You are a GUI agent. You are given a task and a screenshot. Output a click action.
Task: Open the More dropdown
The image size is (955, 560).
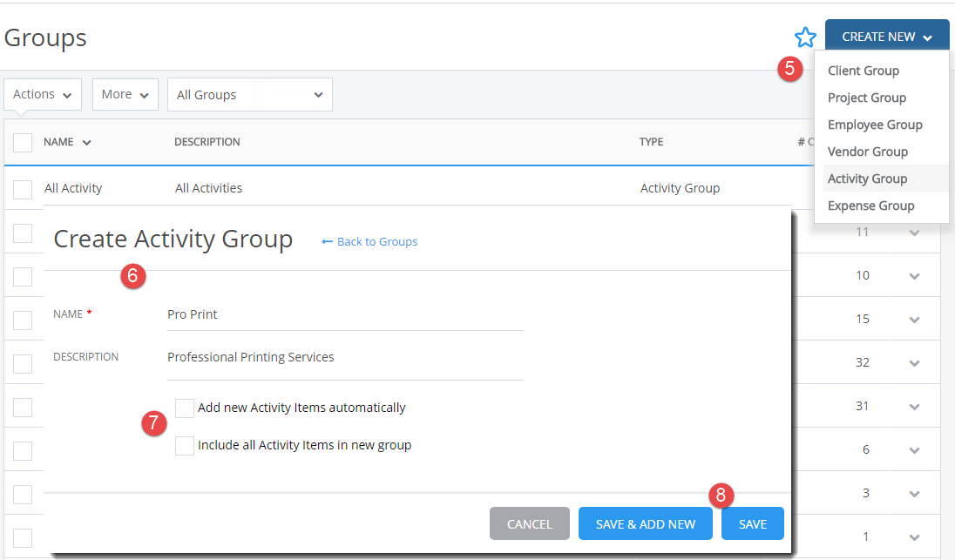tap(125, 94)
